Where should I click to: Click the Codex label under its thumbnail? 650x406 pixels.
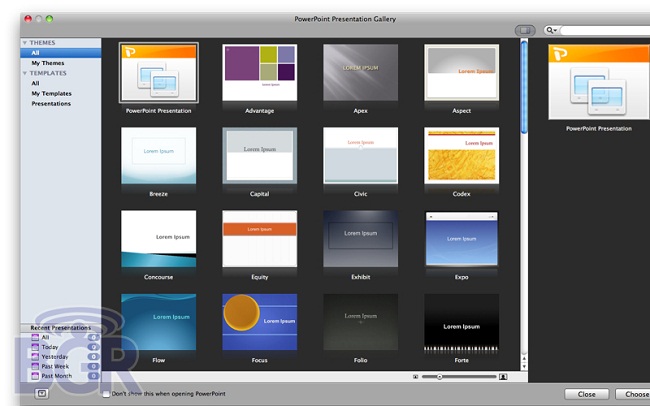(x=461, y=194)
